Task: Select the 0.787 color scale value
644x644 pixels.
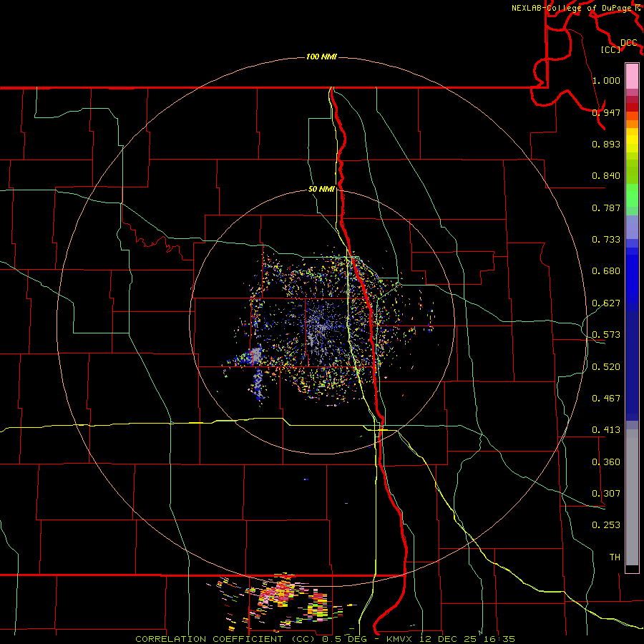Action: pyautogui.click(x=606, y=208)
